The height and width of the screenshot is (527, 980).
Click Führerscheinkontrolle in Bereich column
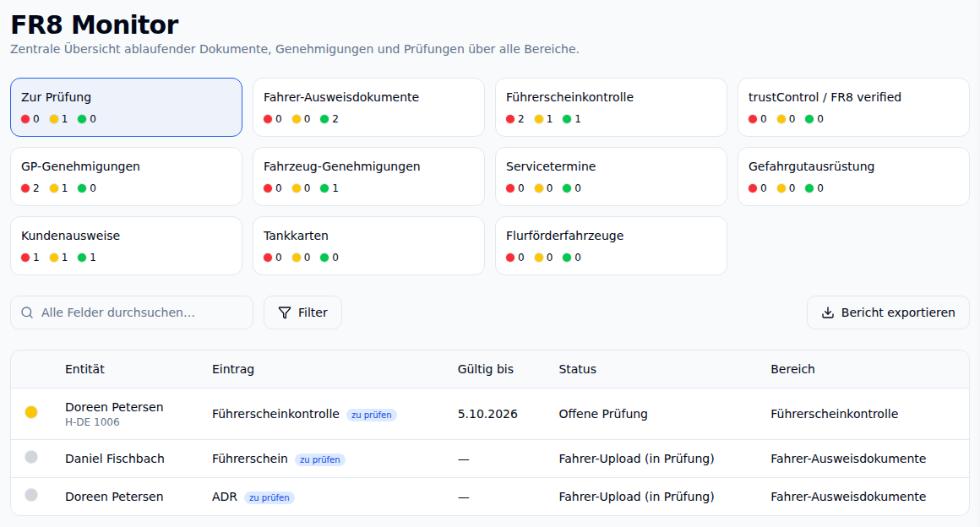(x=835, y=414)
